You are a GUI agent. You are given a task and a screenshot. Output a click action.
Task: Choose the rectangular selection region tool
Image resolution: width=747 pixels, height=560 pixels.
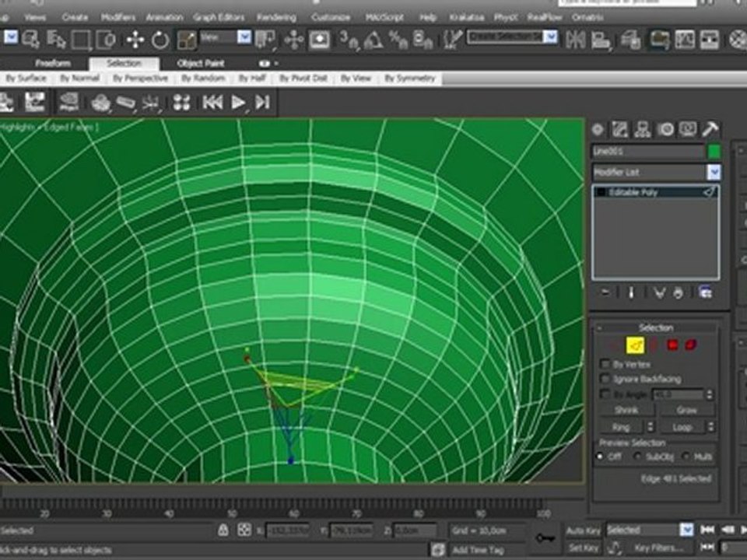(x=81, y=40)
